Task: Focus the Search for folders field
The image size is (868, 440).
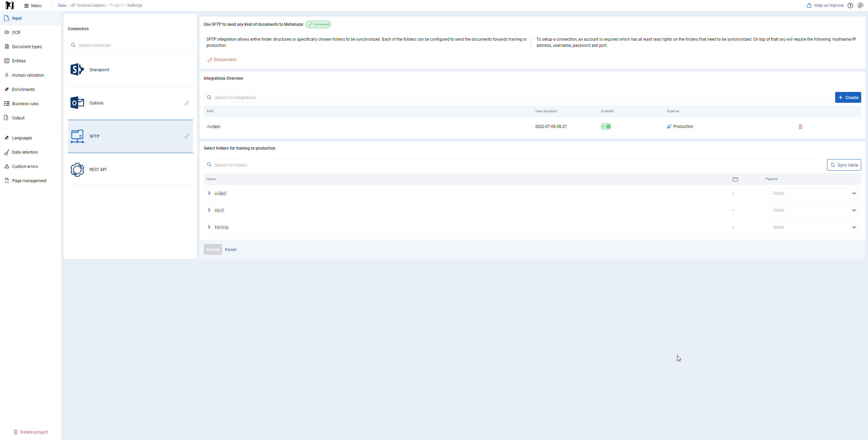Action: tap(514, 165)
